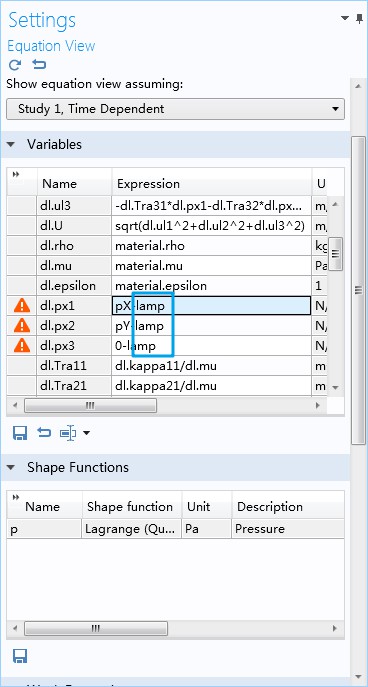368x687 pixels.
Task: Click the warning icon beside dl.px1
Action: 22,305
